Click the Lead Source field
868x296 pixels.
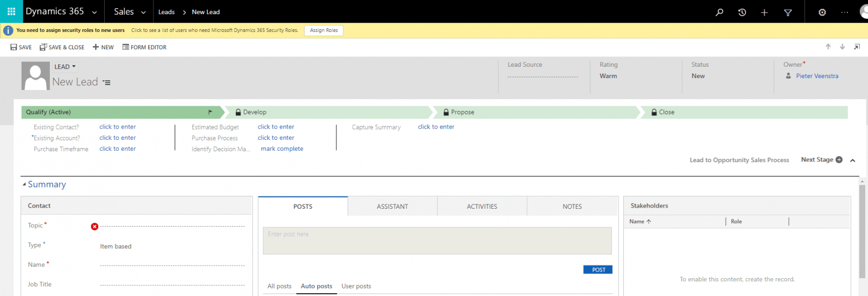(x=543, y=76)
